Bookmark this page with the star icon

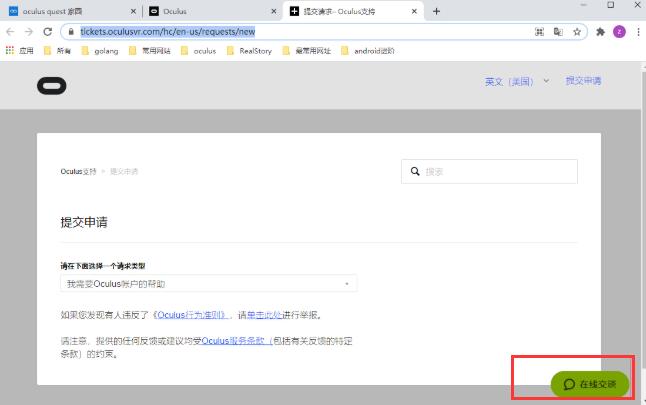pos(577,31)
